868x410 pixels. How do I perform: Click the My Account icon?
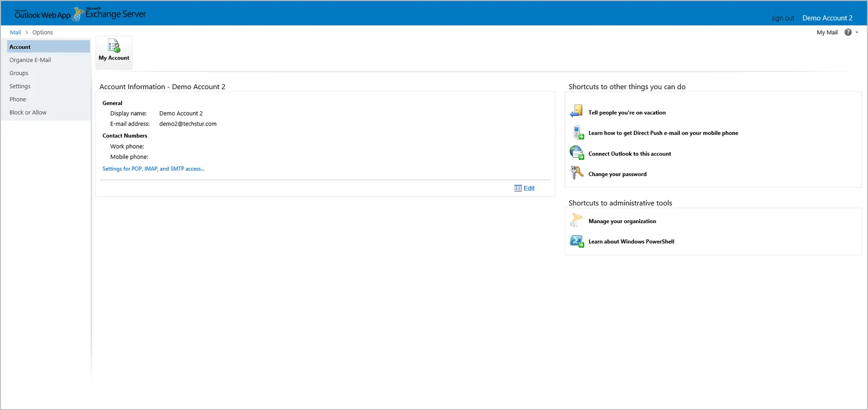coord(114,46)
